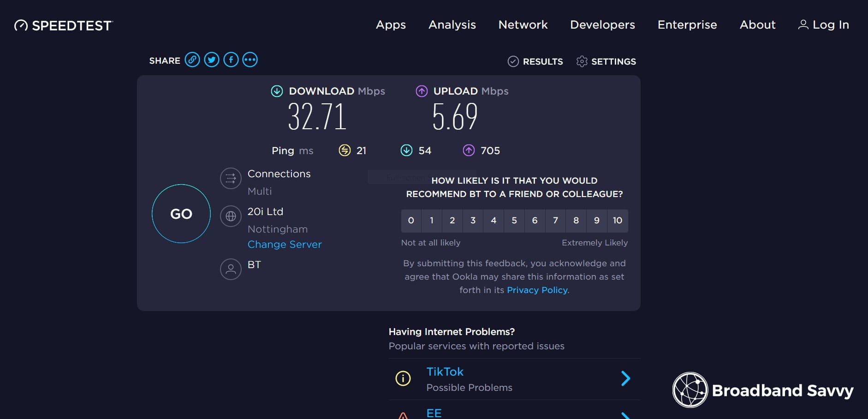
Task: Open the TikTok Possible Problems entry
Action: [x=514, y=379]
